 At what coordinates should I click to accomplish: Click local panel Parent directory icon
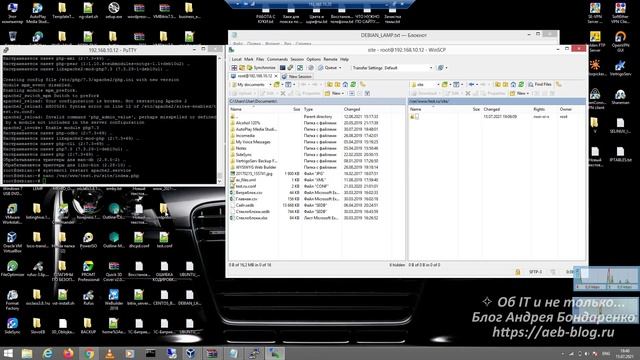[x=330, y=84]
